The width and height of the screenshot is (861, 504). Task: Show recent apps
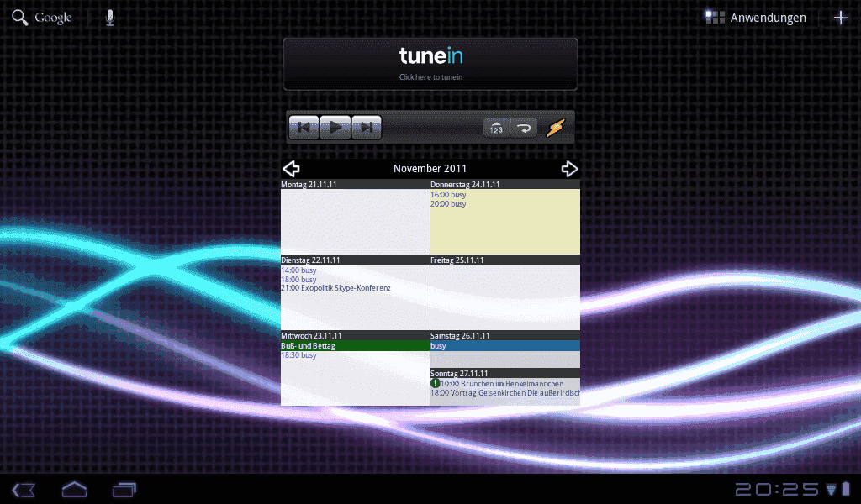pos(124,490)
